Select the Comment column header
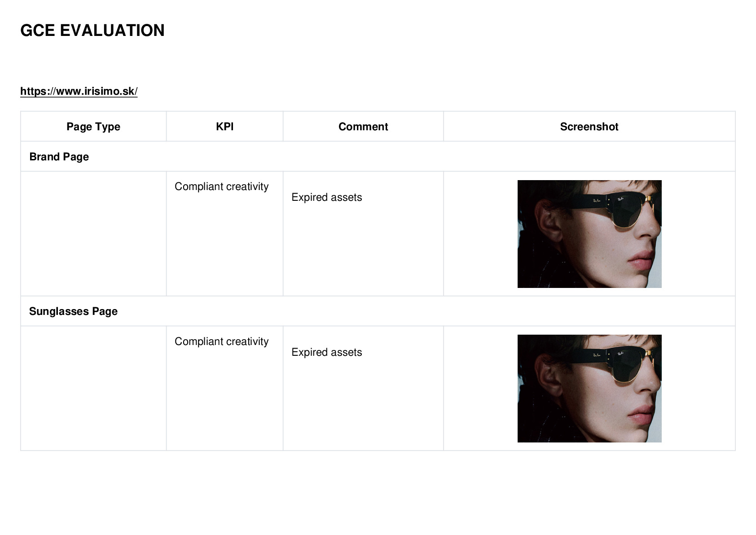The width and height of the screenshot is (756, 535). pos(363,127)
